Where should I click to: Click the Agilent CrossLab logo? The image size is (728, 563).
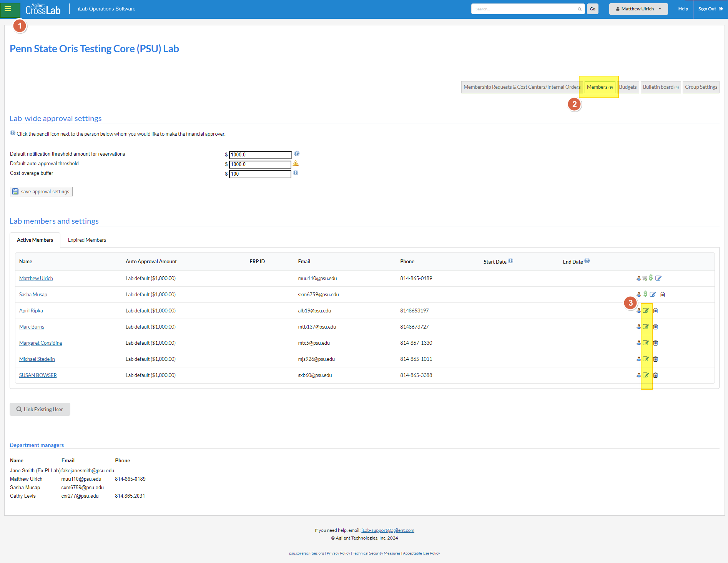(x=43, y=9)
